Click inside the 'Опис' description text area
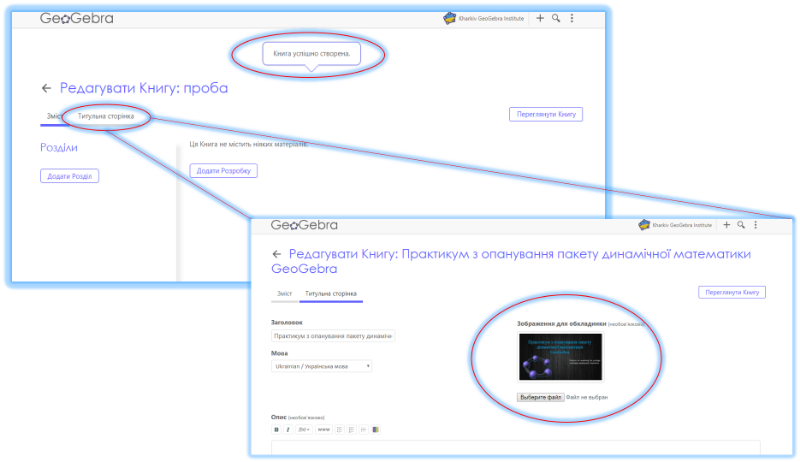 click(516, 448)
